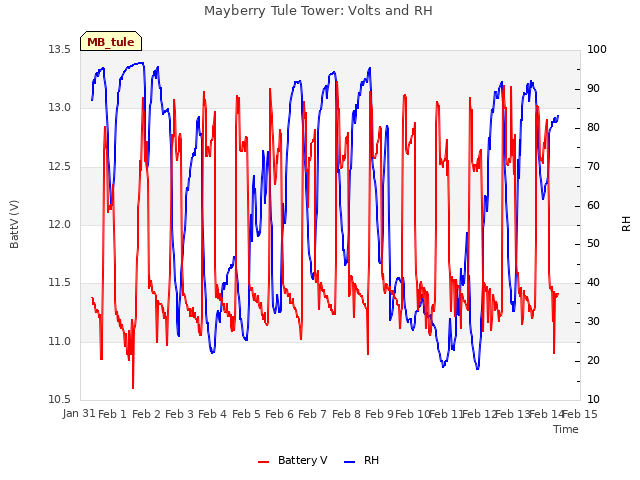The height and width of the screenshot is (480, 640).
Task: Click the 30 right axis tick label
Action: pyautogui.click(x=593, y=322)
